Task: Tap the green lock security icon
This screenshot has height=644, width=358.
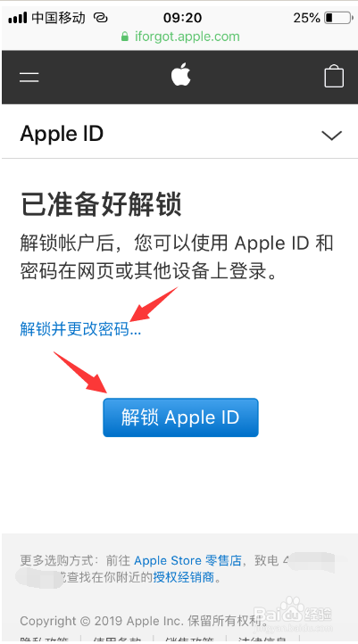Action: 125,37
